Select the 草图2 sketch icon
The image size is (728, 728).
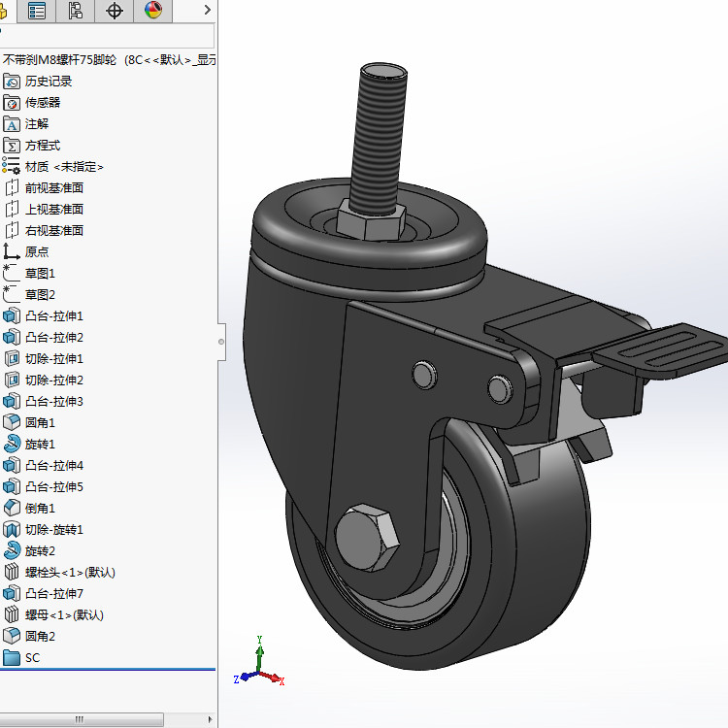(x=12, y=295)
